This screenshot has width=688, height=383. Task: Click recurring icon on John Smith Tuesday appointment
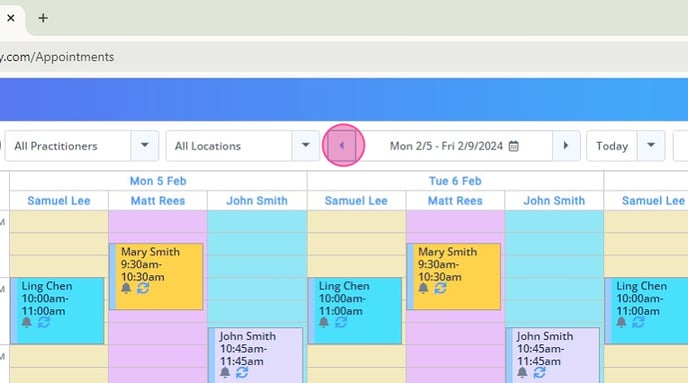pos(539,372)
